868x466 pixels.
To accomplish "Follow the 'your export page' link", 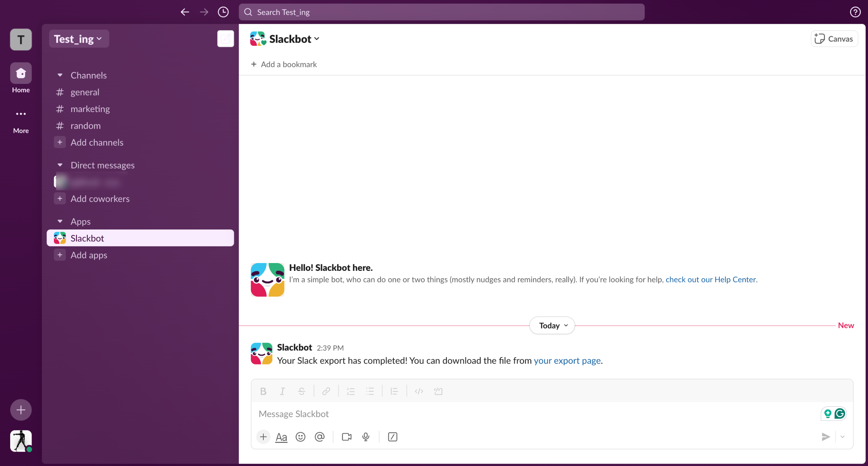I will [x=567, y=360].
